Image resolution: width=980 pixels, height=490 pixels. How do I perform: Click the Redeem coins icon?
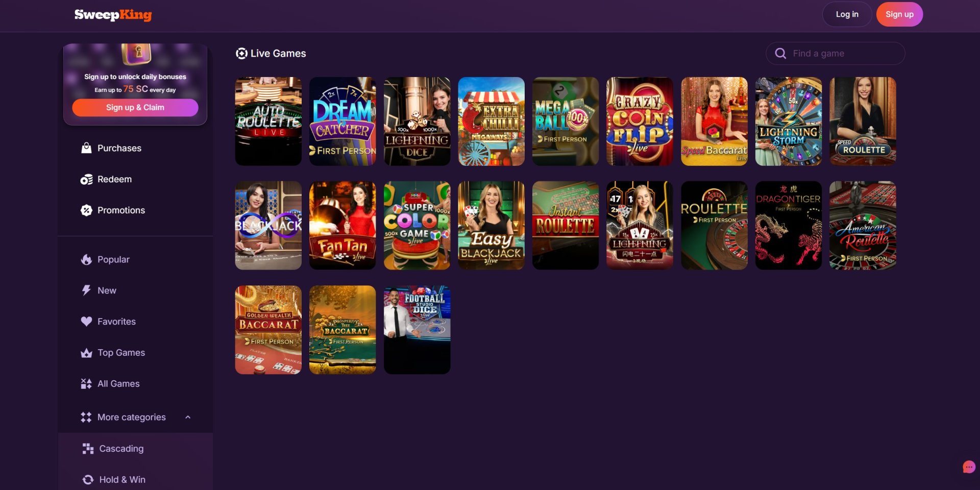(86, 179)
